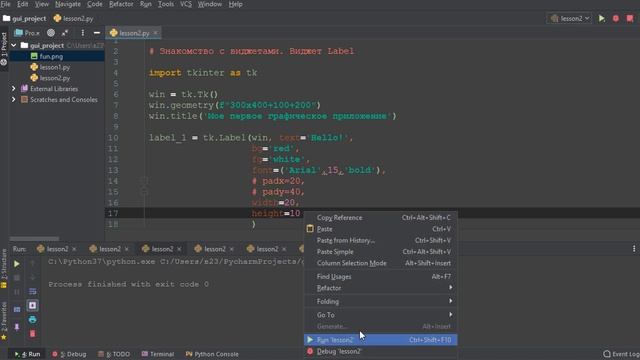Open Run panel three-dot options at right

coord(634,249)
